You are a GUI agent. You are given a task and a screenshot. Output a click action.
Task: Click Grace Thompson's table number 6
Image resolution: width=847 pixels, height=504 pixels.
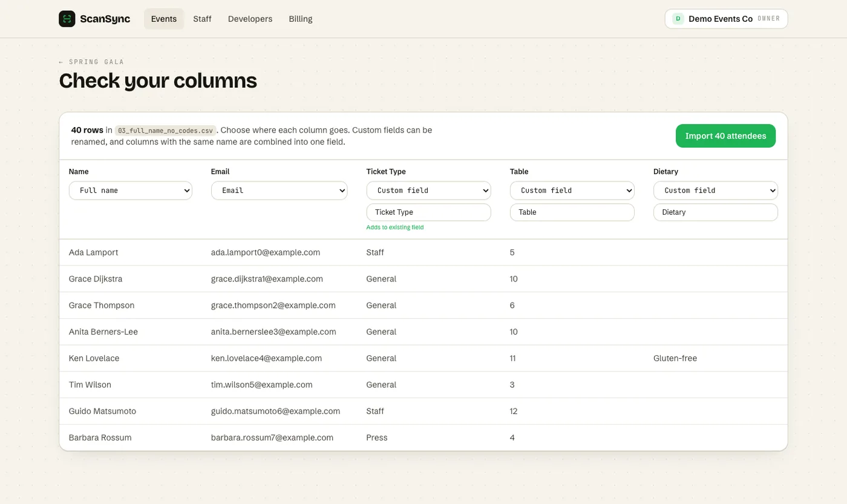click(512, 306)
